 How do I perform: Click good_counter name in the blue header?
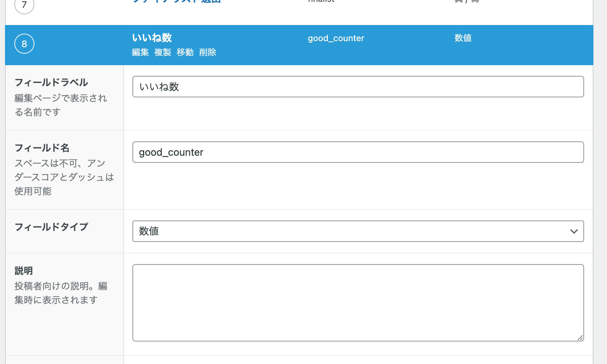pos(336,38)
